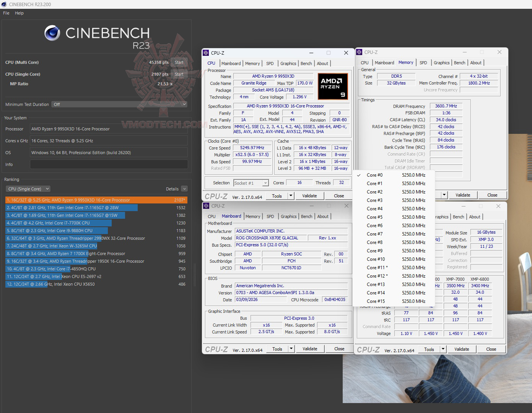Select the Xeon CPU X5650 ranking row
532x413 pixels.
(96, 284)
